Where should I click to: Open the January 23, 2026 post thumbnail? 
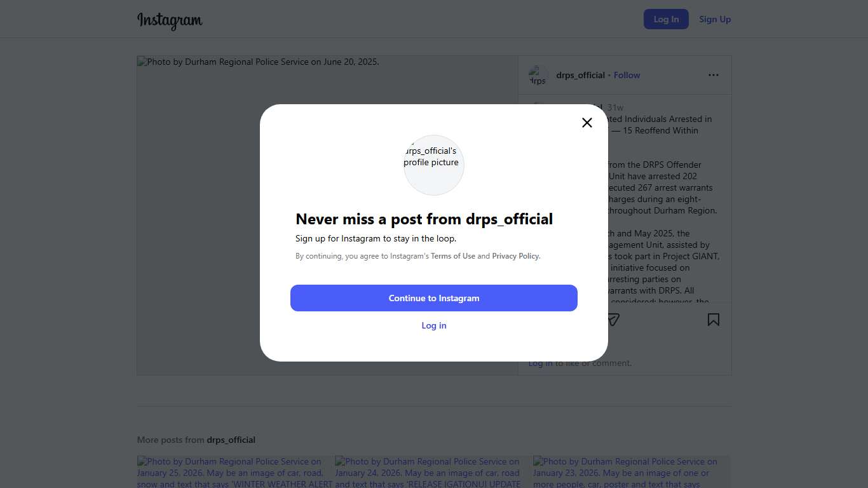(x=631, y=472)
